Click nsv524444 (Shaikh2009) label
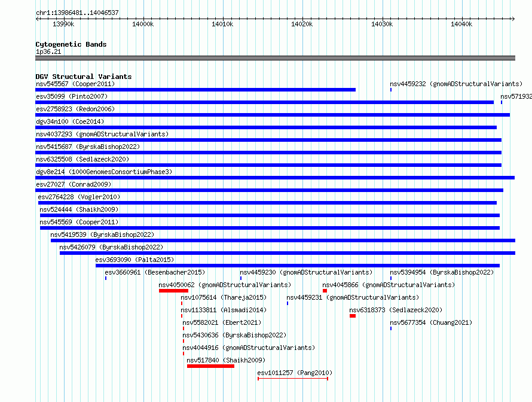The image size is (532, 402). (79, 209)
